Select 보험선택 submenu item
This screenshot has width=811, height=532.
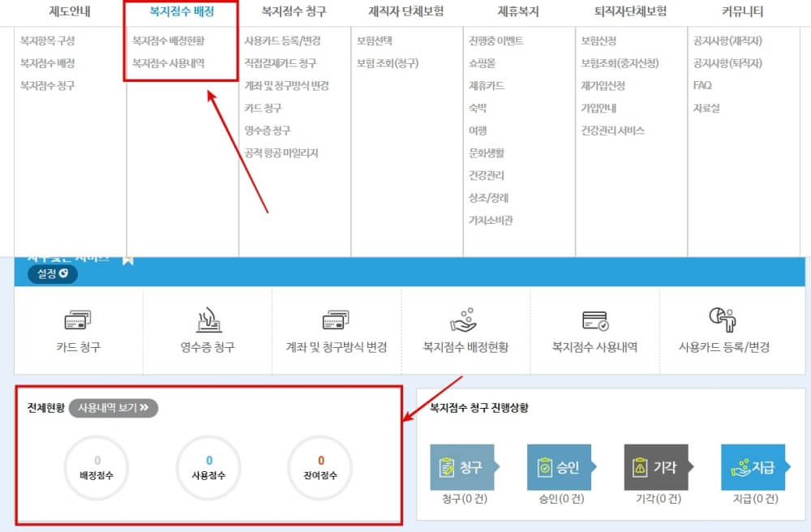pyautogui.click(x=375, y=41)
